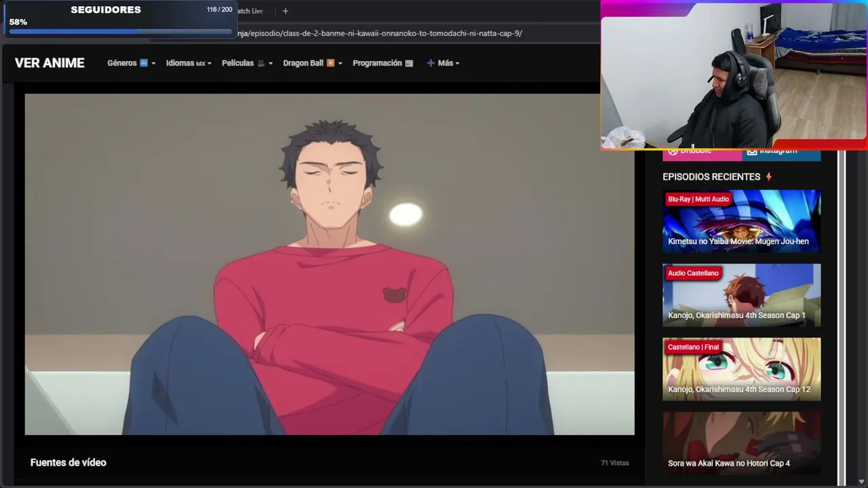Viewport: 868px width, 488px height.
Task: Select the Watch Live browser tab
Action: pyautogui.click(x=250, y=11)
